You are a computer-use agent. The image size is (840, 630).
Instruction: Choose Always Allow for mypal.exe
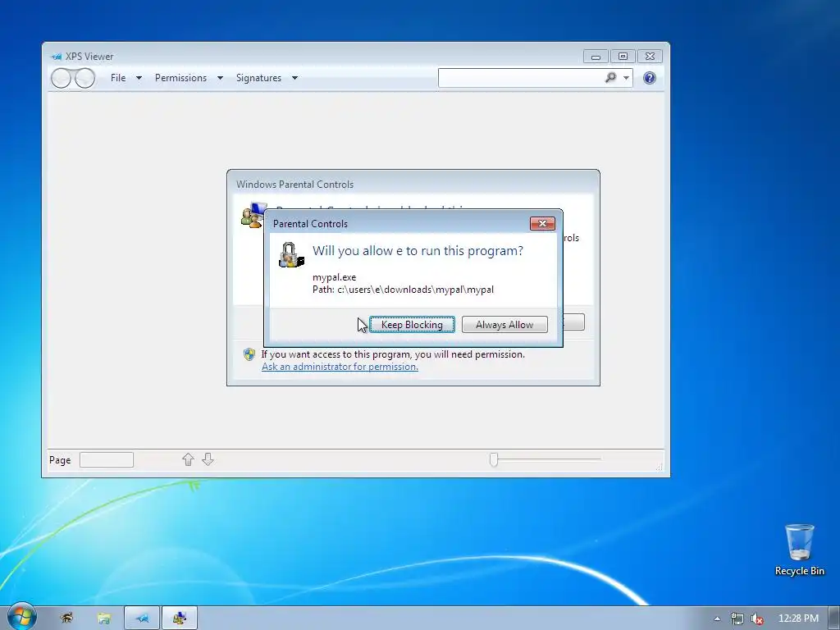pyautogui.click(x=504, y=325)
